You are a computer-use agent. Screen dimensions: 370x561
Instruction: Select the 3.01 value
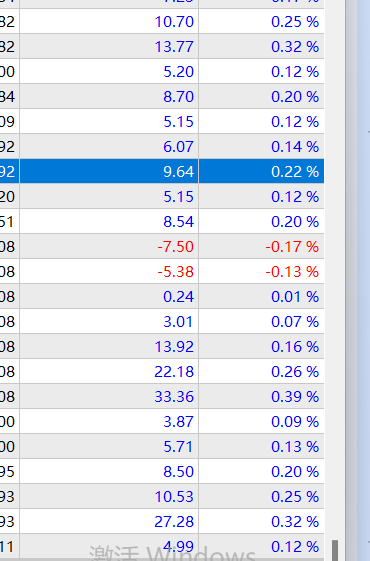[x=178, y=322]
